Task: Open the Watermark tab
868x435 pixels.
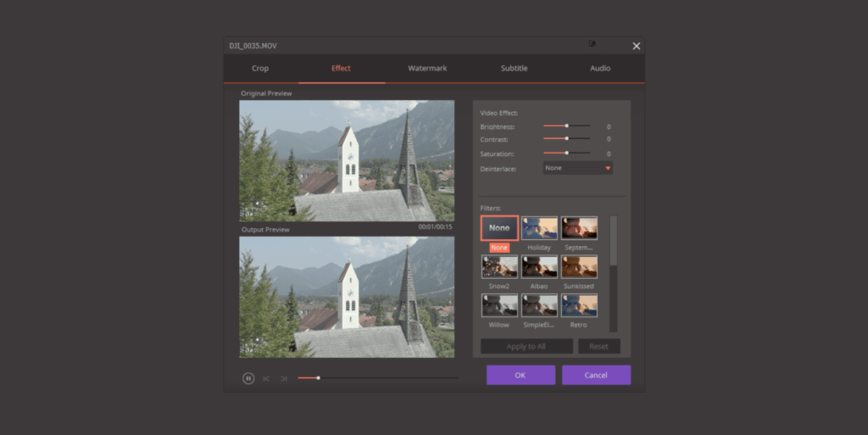Action: [427, 68]
